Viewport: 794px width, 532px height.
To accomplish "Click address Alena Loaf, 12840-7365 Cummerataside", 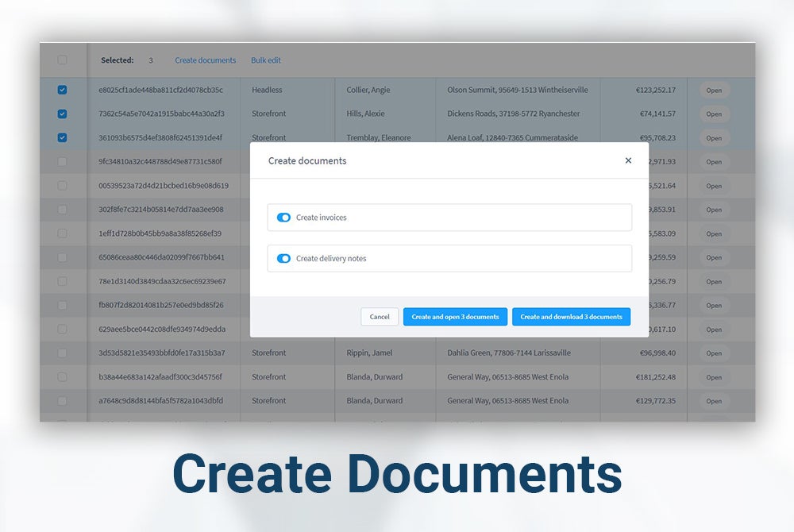I will pos(512,137).
